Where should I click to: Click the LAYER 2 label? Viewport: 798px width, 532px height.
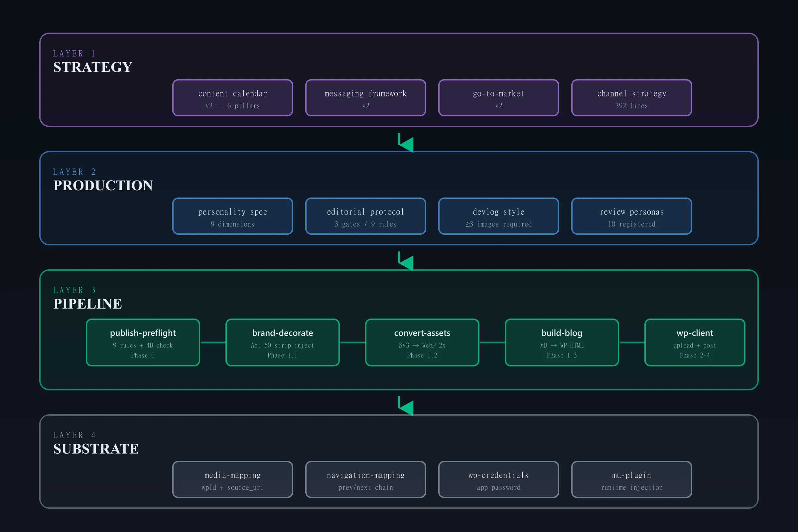74,172
